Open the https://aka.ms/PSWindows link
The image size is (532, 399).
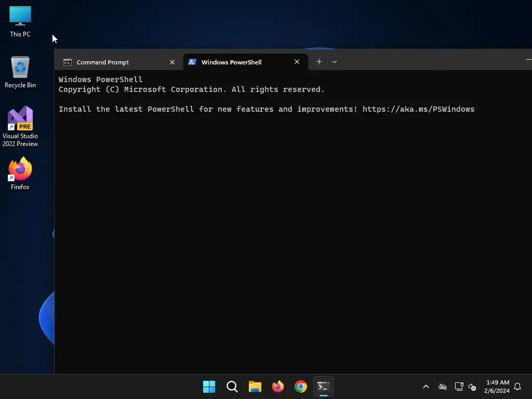(418, 109)
